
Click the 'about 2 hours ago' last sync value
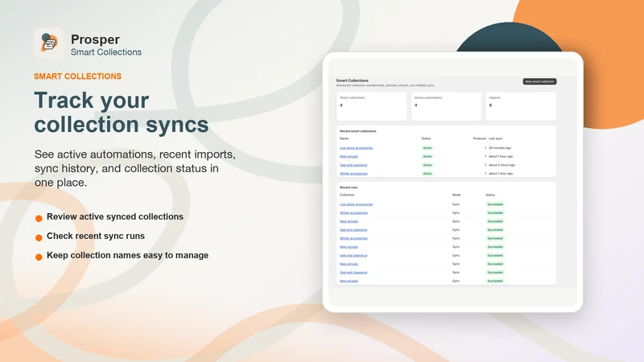coord(502,165)
